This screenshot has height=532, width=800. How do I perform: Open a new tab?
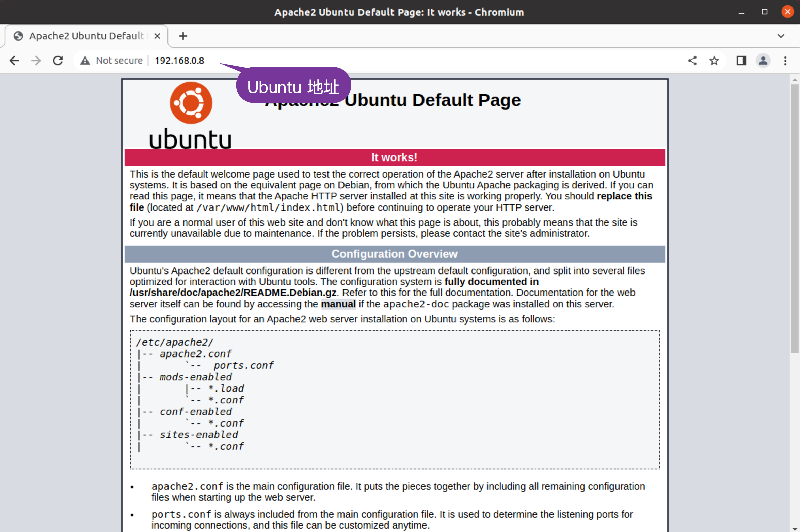click(x=183, y=36)
